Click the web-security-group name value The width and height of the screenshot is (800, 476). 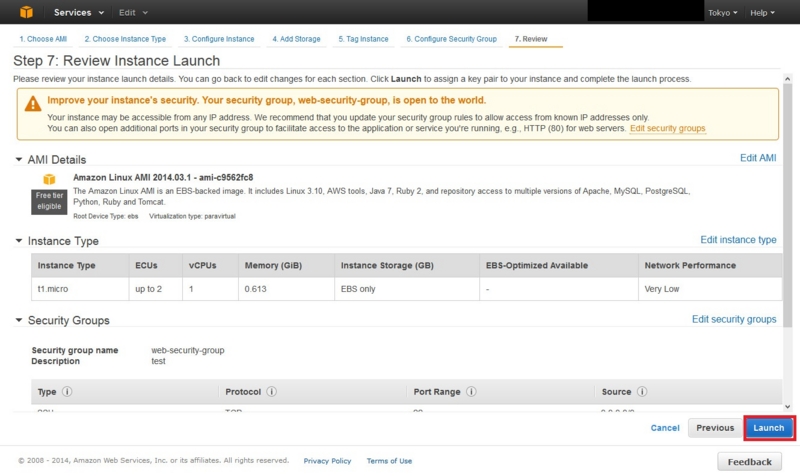[188, 350]
